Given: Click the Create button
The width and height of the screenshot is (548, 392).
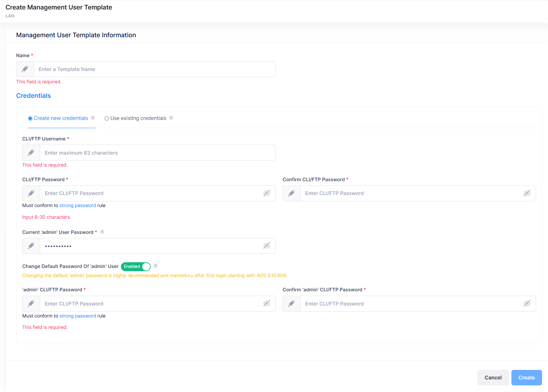Looking at the screenshot, I should (x=527, y=377).
